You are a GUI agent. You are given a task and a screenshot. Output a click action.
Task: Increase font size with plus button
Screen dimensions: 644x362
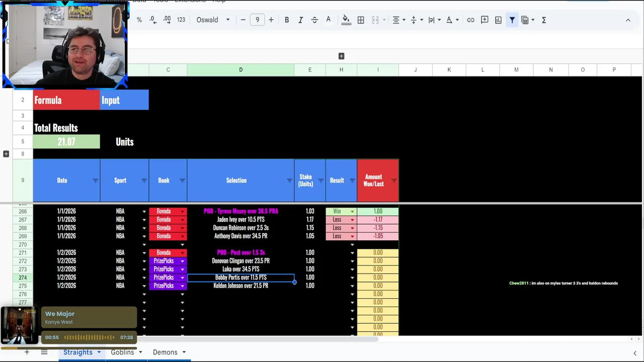click(x=271, y=20)
